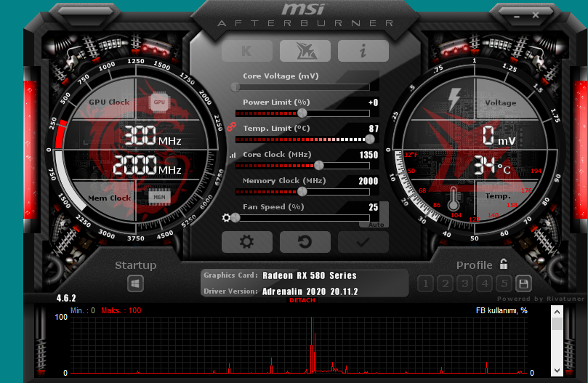Click the FB kullanımı, % graph label
This screenshot has height=383, width=588.
tap(502, 310)
